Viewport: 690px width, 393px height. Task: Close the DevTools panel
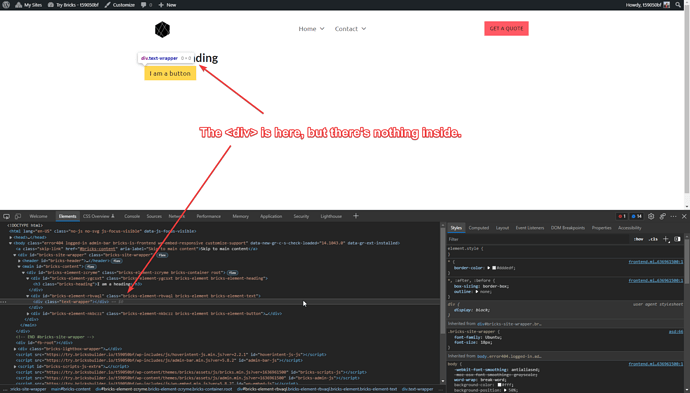(x=684, y=216)
